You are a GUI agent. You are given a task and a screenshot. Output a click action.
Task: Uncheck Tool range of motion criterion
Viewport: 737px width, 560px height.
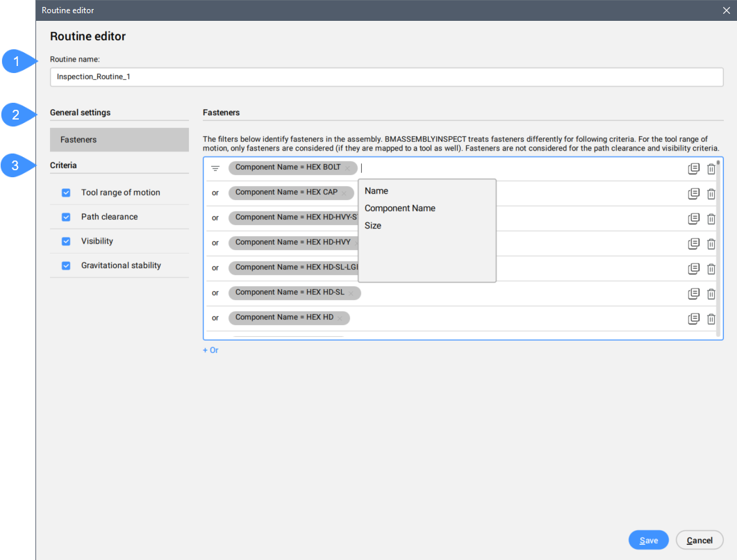click(67, 192)
